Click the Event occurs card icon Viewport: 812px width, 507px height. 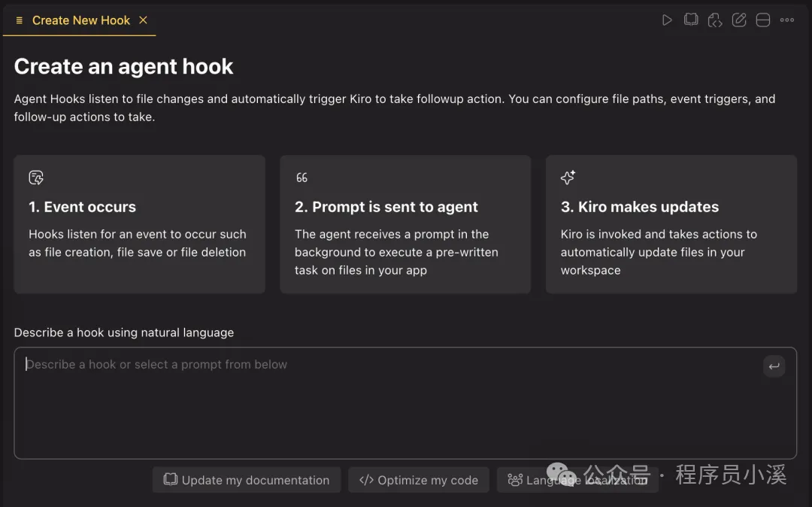pos(36,178)
